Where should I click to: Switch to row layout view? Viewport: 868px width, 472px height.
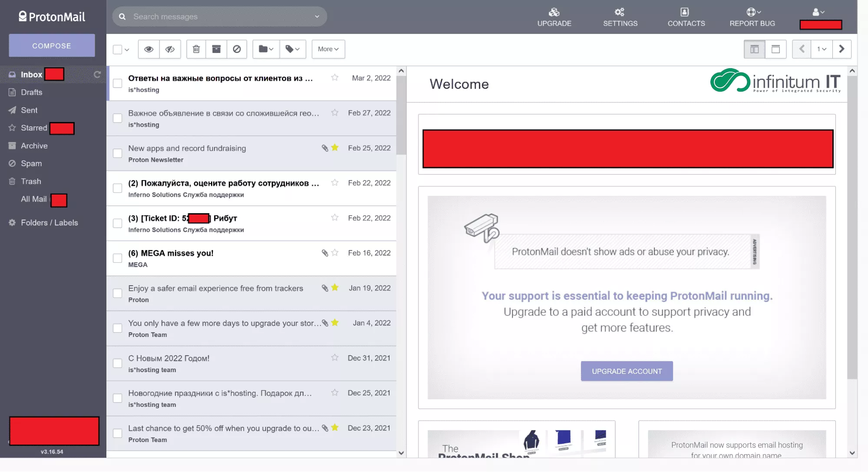[776, 49]
